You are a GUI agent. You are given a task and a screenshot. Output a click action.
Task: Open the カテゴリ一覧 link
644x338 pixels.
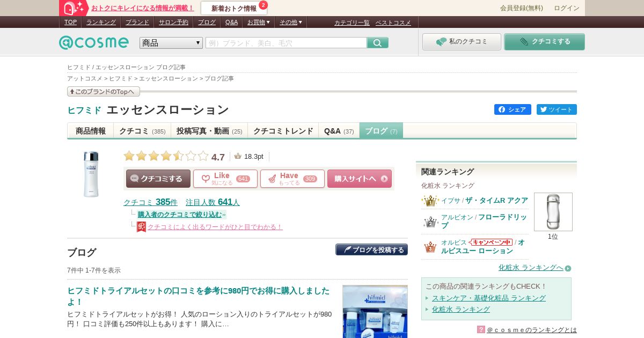pyautogui.click(x=352, y=23)
